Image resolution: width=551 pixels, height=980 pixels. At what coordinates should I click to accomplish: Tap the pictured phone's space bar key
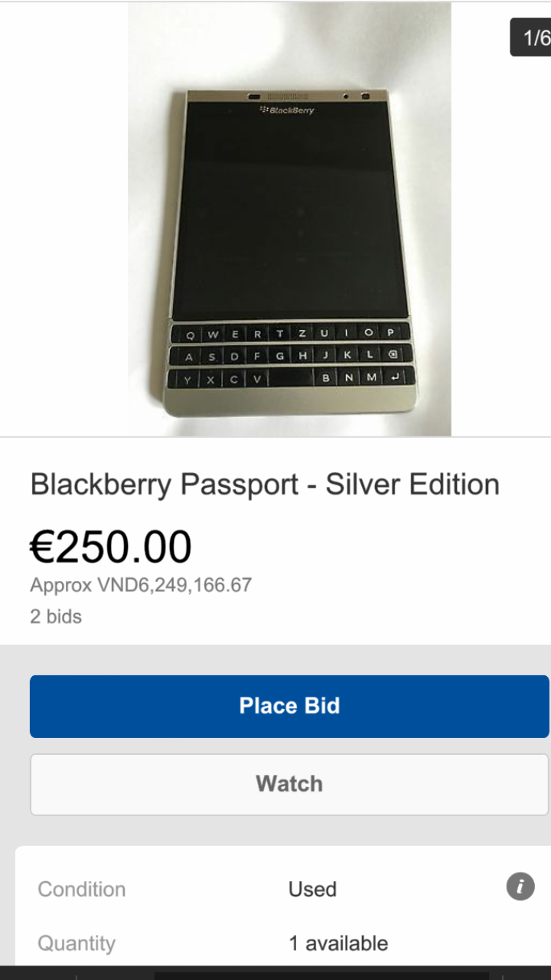(292, 378)
